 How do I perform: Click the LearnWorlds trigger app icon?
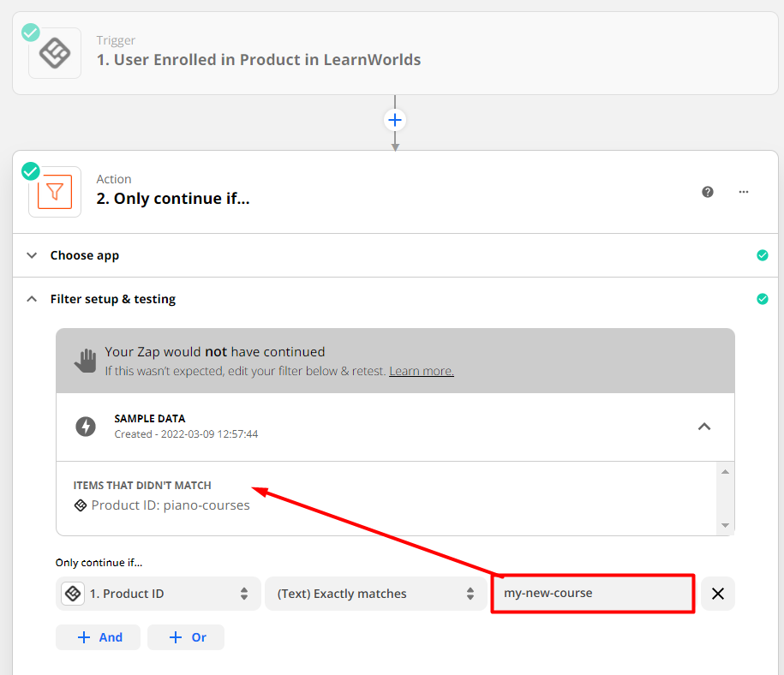pos(55,53)
